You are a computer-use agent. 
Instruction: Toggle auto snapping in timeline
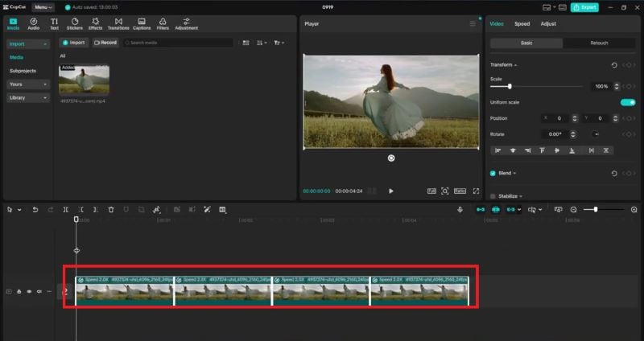tap(496, 210)
